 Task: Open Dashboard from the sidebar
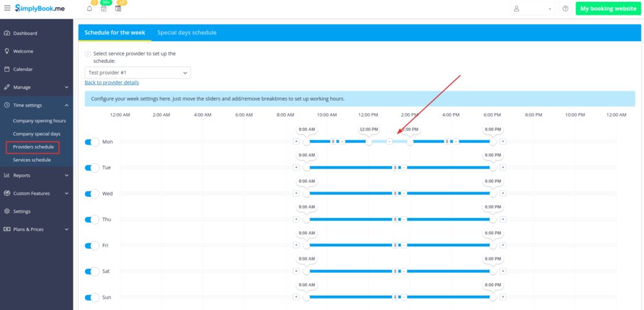click(25, 33)
